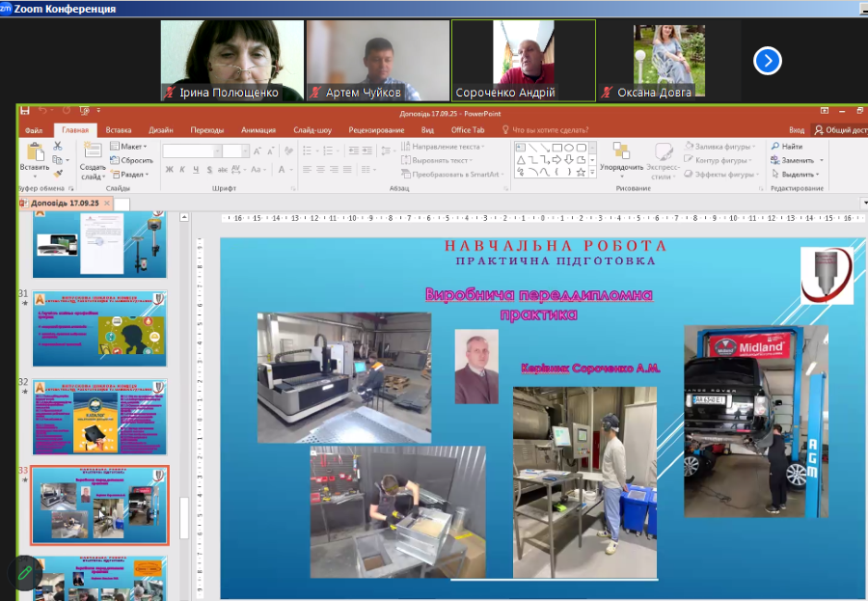Toggle italic К formatting

click(x=182, y=170)
